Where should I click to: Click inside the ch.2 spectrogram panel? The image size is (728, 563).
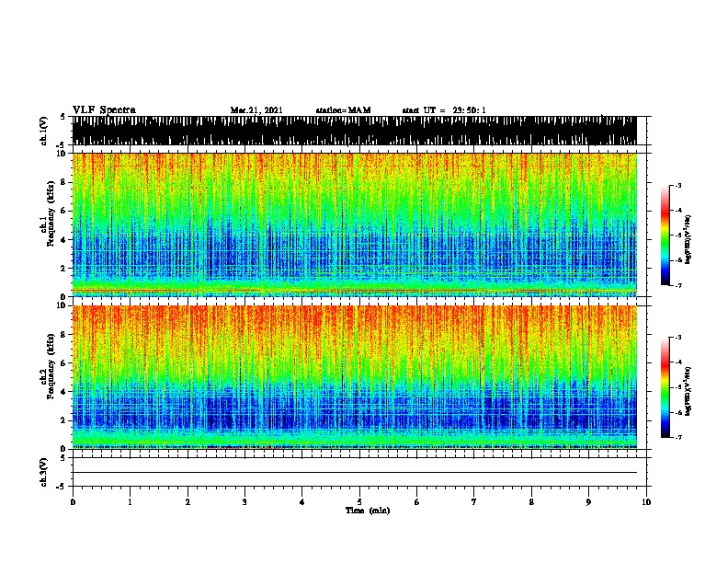[x=355, y=377]
